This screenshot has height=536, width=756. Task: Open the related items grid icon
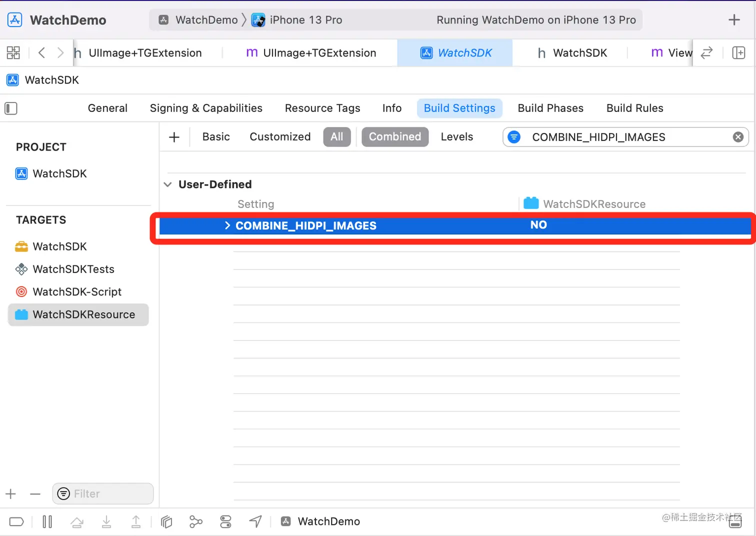13,52
